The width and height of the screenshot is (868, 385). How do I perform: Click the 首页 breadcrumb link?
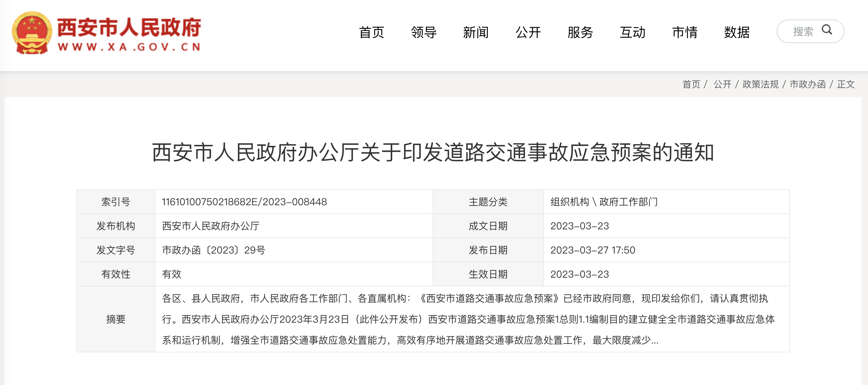tap(691, 84)
